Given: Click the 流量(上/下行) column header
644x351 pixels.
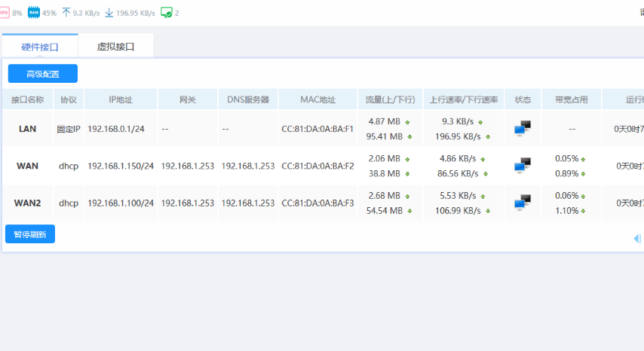Looking at the screenshot, I should (390, 99).
